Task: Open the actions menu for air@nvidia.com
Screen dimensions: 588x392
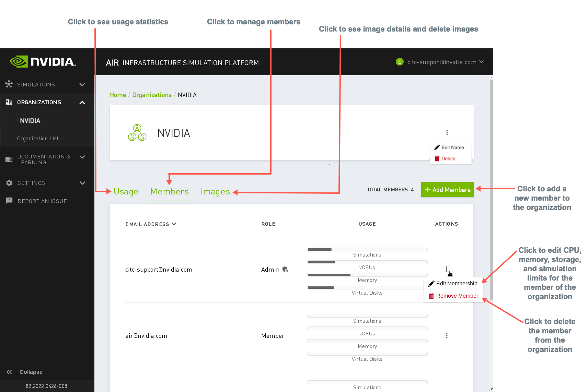Action: coord(447,335)
